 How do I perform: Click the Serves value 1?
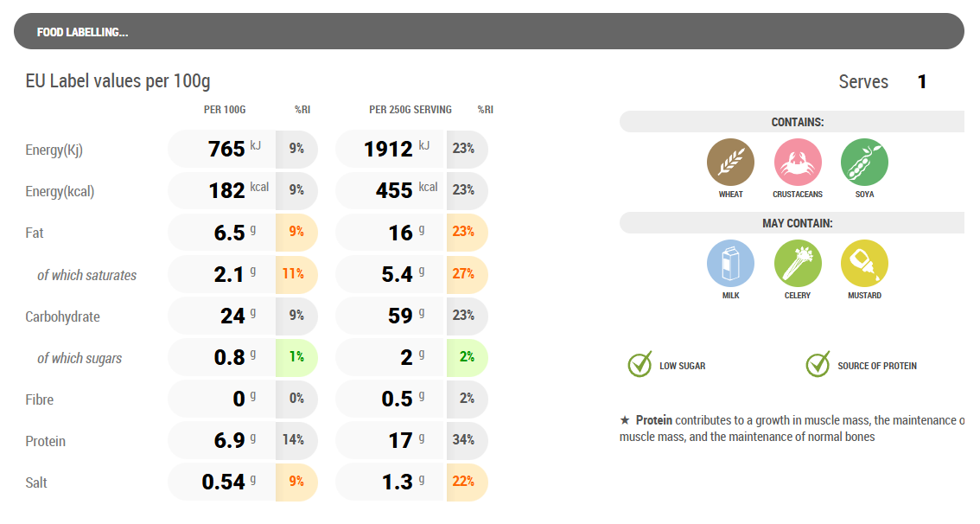click(x=922, y=82)
